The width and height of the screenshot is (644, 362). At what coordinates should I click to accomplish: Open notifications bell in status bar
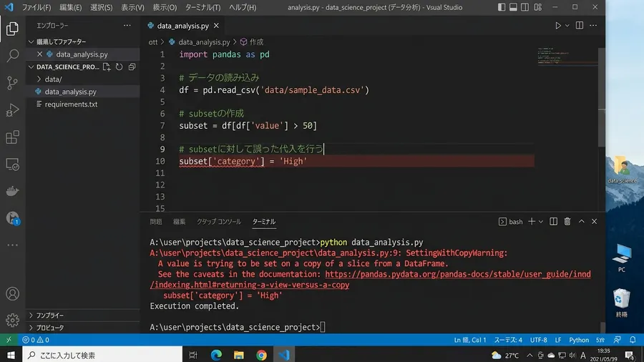point(633,340)
